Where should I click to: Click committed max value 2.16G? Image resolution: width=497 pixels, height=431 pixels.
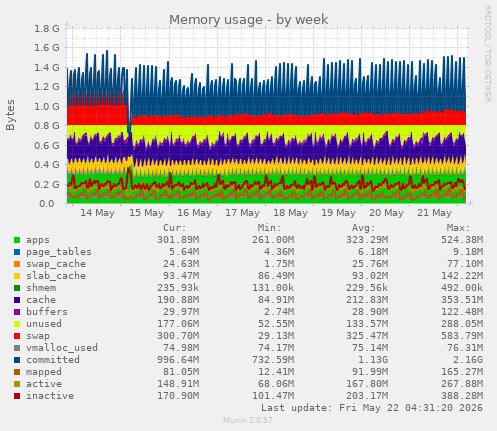(x=468, y=360)
